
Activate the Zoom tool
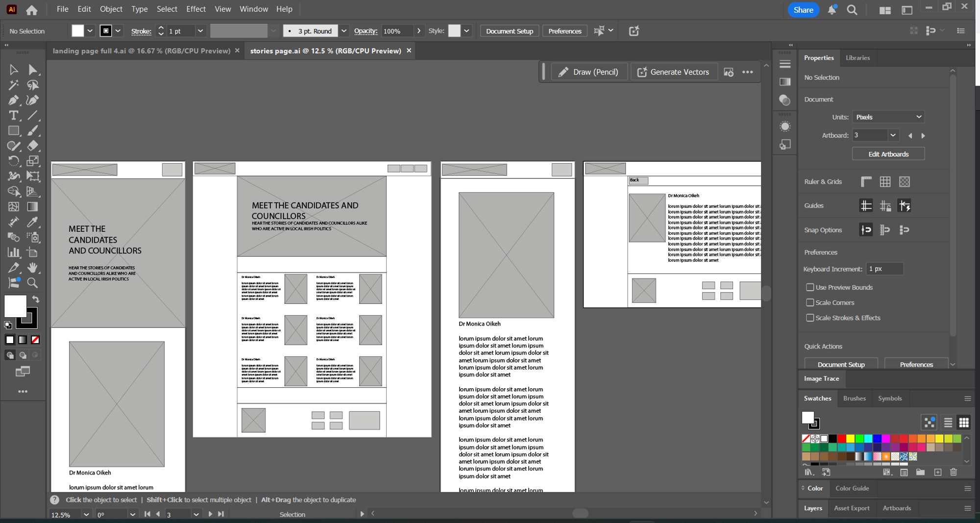pyautogui.click(x=32, y=283)
